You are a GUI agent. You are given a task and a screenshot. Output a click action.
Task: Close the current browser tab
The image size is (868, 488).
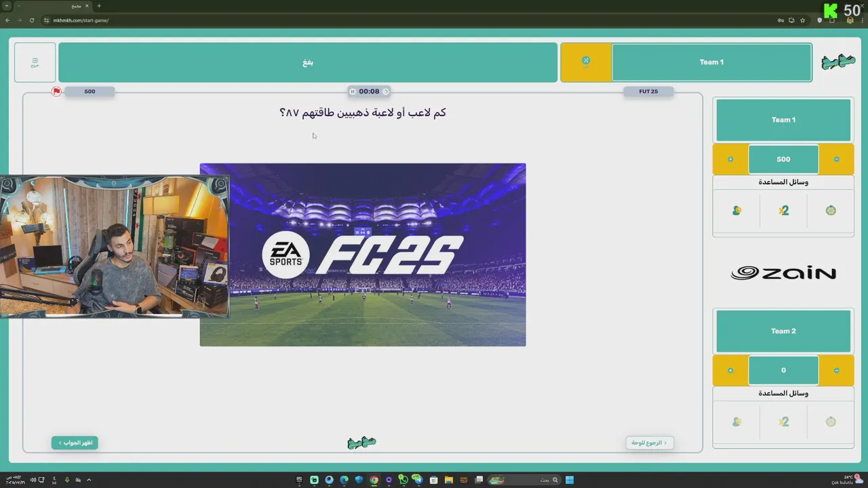[x=87, y=5]
